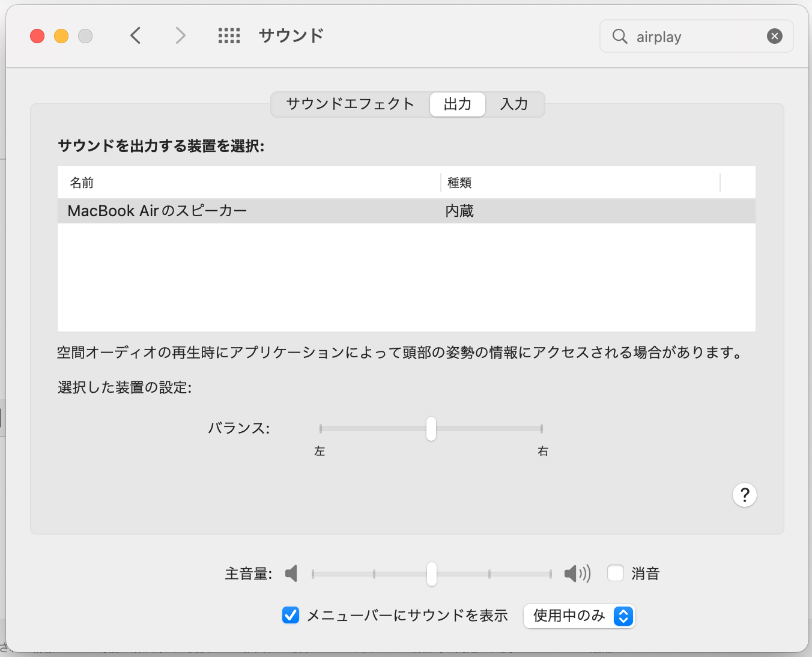This screenshot has height=657, width=812.
Task: Click the low volume speaker icon
Action: click(x=292, y=574)
